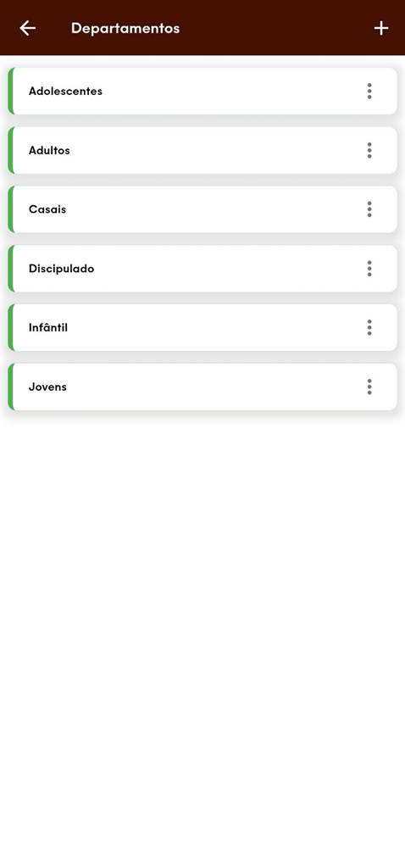Click the green stripe on the Jovens card
The image size is (405, 868).
pos(10,387)
